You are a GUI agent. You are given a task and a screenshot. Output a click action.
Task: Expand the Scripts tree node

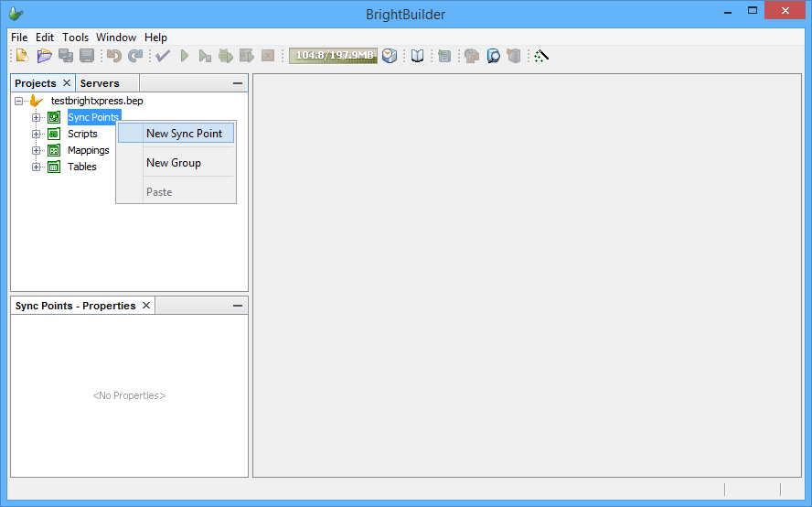37,134
